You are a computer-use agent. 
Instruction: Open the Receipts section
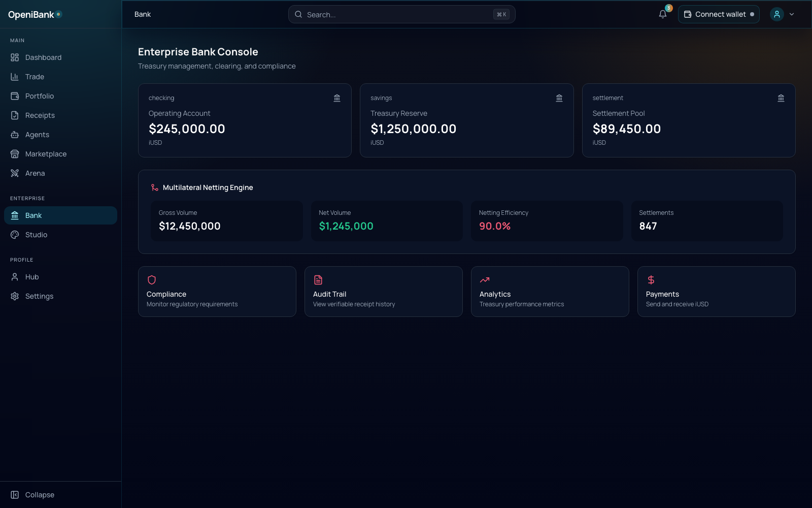[x=40, y=115]
